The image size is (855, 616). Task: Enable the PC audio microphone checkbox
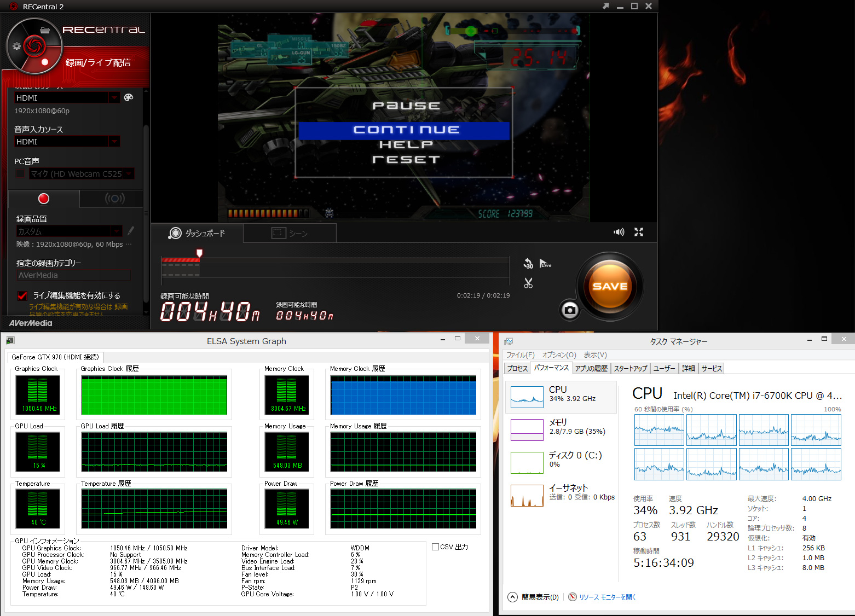click(21, 174)
